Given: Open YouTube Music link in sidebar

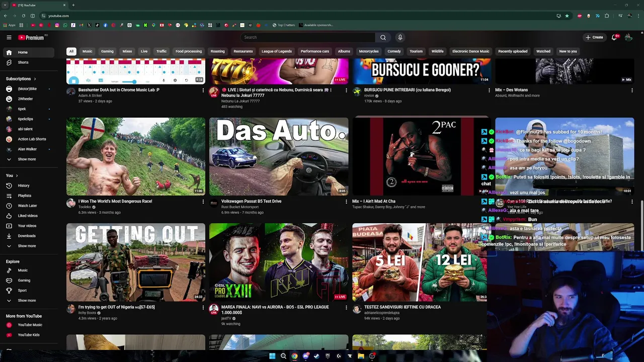Looking at the screenshot, I should [30, 325].
